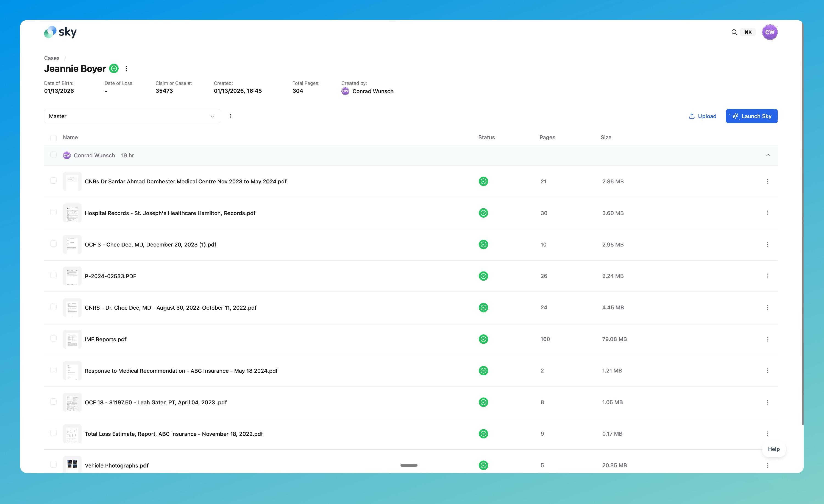The width and height of the screenshot is (824, 504).
Task: Open the Master dropdown selector
Action: (132, 116)
